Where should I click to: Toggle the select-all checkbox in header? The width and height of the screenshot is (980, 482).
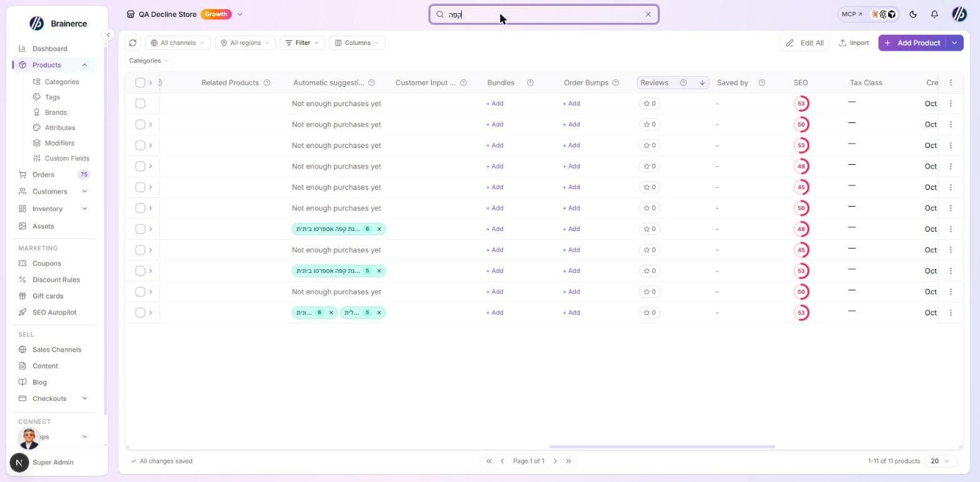[140, 83]
